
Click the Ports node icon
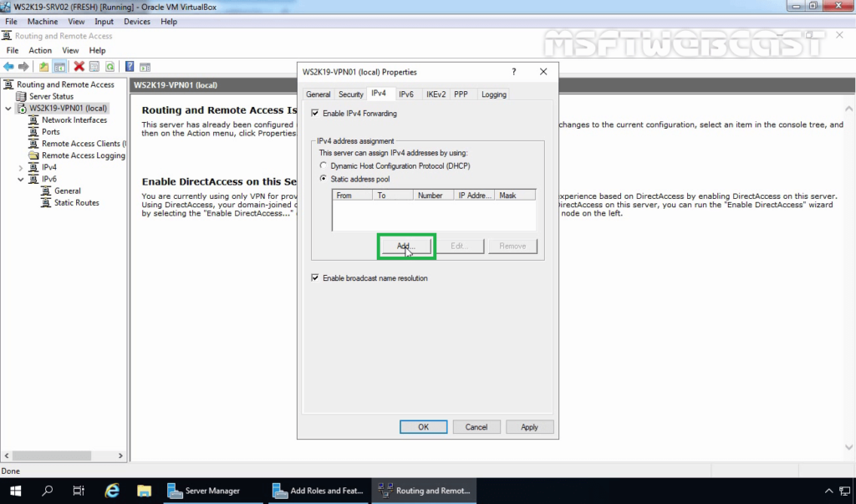[33, 131]
